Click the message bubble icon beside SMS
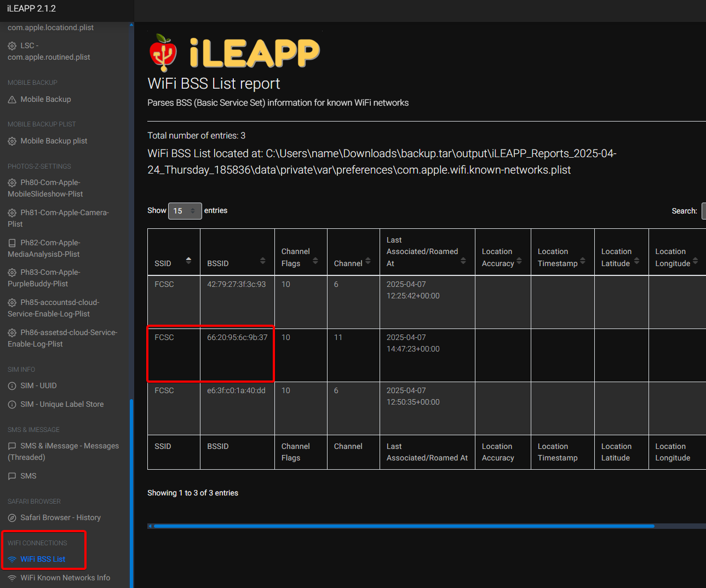 (12, 476)
